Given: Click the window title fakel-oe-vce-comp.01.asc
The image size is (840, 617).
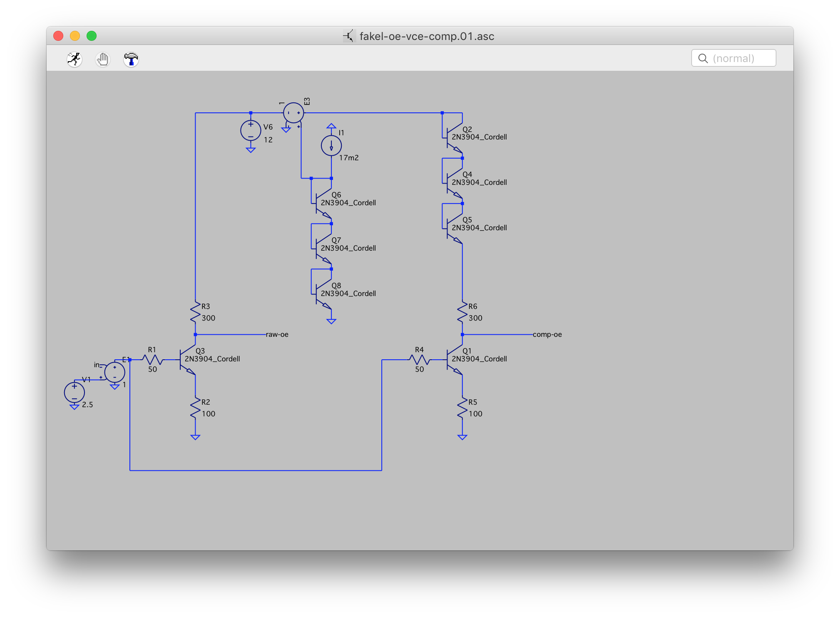Looking at the screenshot, I should (x=427, y=36).
